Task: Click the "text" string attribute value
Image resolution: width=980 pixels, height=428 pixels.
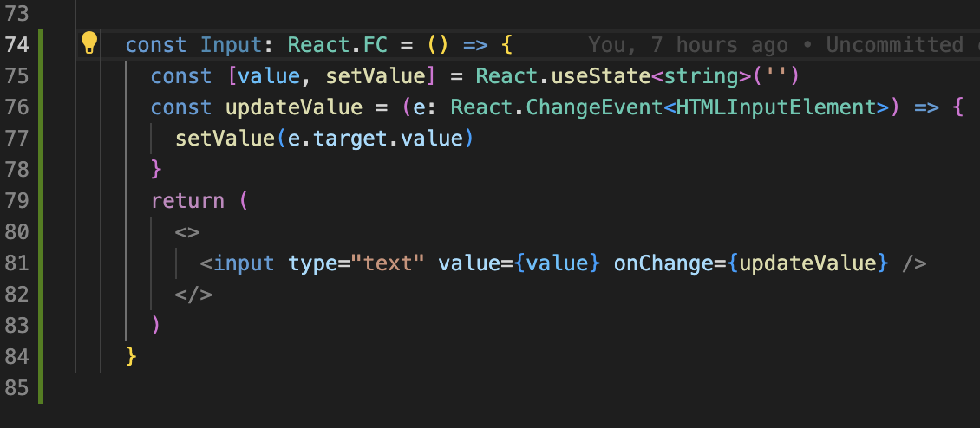Action: [x=389, y=263]
